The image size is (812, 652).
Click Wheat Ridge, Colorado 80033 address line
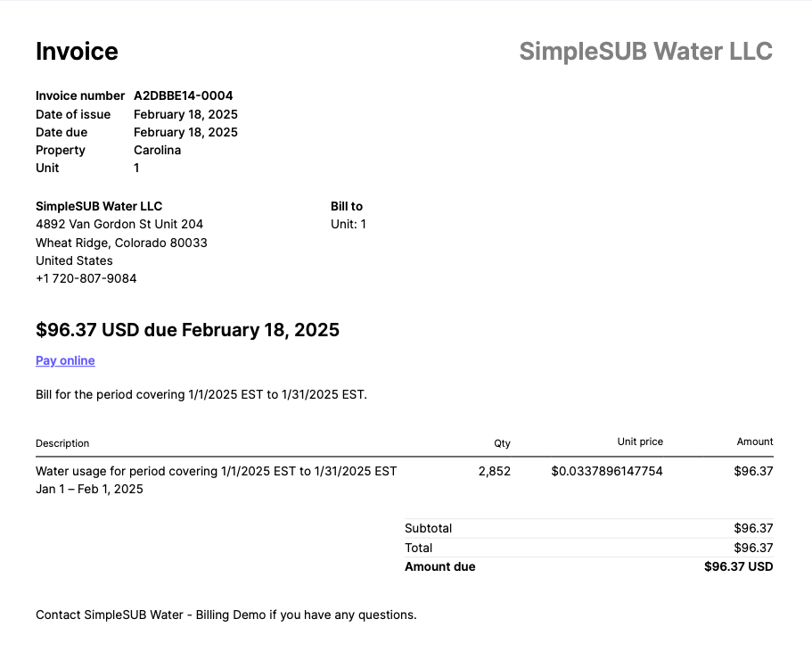pyautogui.click(x=121, y=243)
